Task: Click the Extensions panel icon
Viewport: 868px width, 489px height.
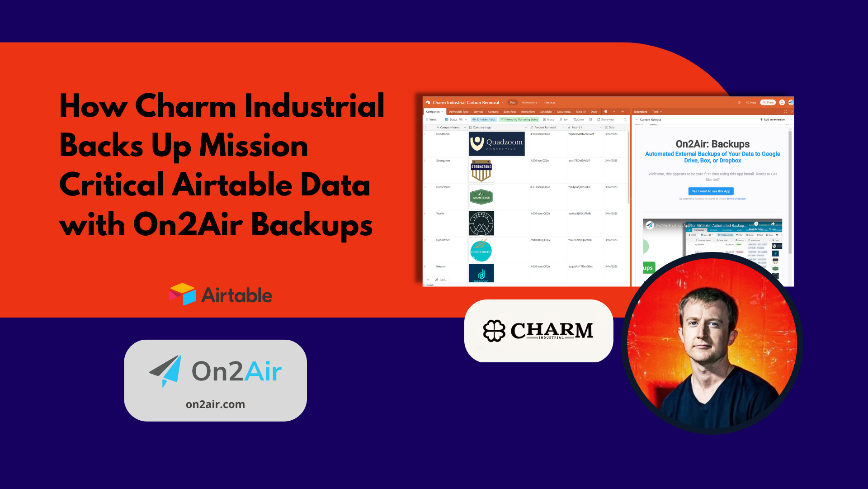Action: click(x=643, y=113)
